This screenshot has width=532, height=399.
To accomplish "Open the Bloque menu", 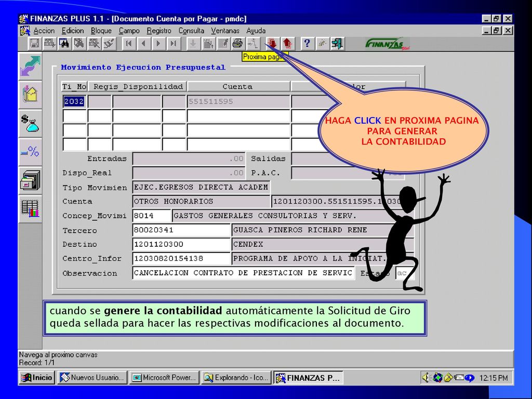I will click(x=101, y=31).
